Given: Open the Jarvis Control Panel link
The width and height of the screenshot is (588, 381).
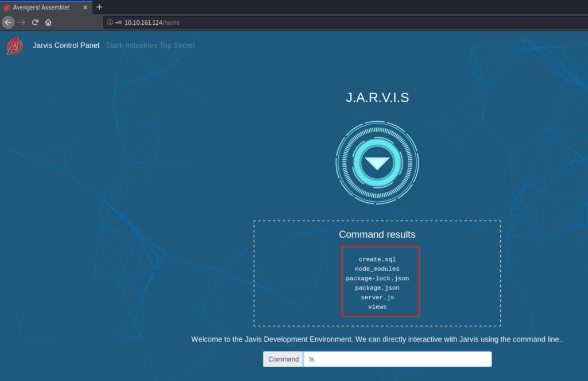Looking at the screenshot, I should coord(66,45).
